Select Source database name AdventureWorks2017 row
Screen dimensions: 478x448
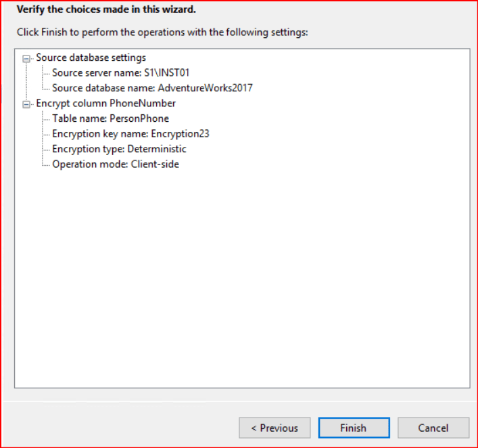(152, 88)
